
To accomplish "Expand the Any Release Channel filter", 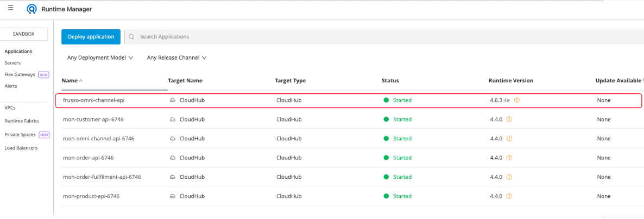I will 176,57.
